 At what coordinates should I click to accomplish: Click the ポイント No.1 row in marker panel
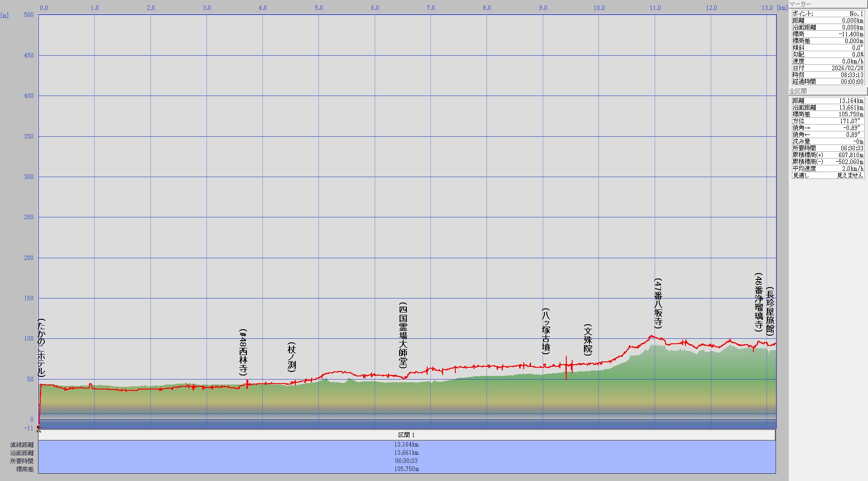coord(828,14)
